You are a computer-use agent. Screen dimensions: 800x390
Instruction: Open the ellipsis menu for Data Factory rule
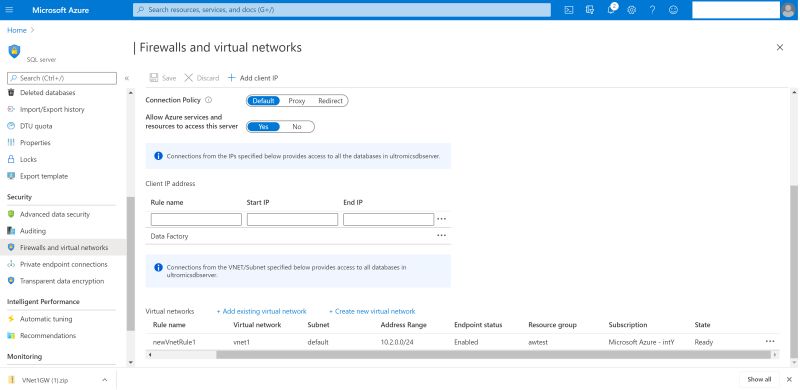coord(442,236)
